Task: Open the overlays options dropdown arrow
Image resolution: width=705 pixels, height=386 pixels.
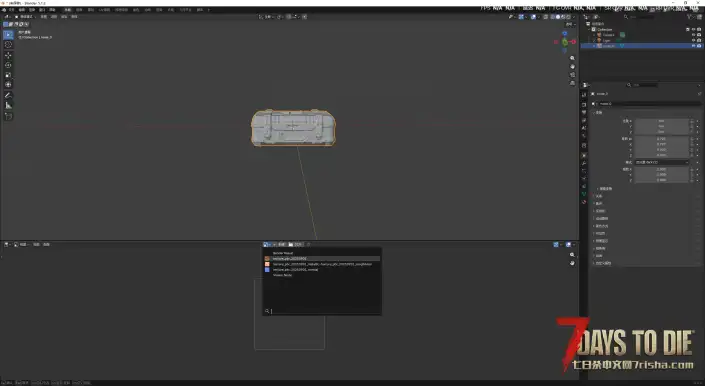Action: click(539, 17)
